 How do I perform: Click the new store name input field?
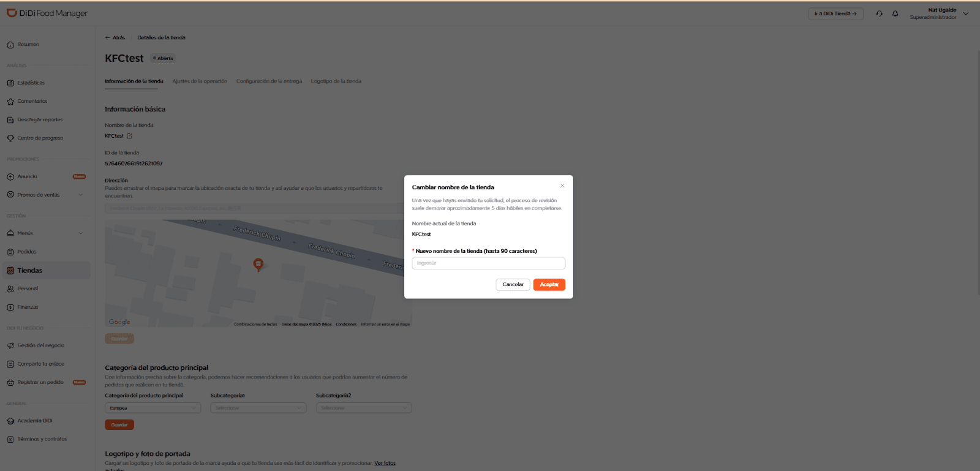(488, 263)
